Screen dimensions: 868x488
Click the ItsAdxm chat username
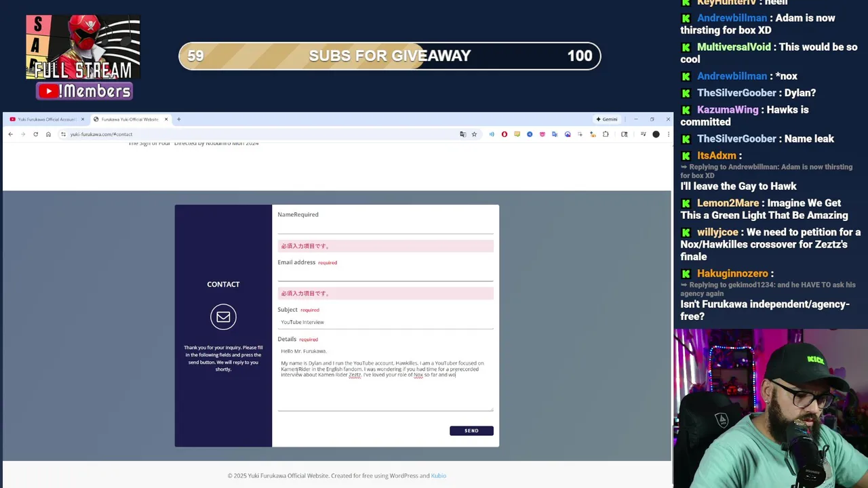(x=717, y=156)
